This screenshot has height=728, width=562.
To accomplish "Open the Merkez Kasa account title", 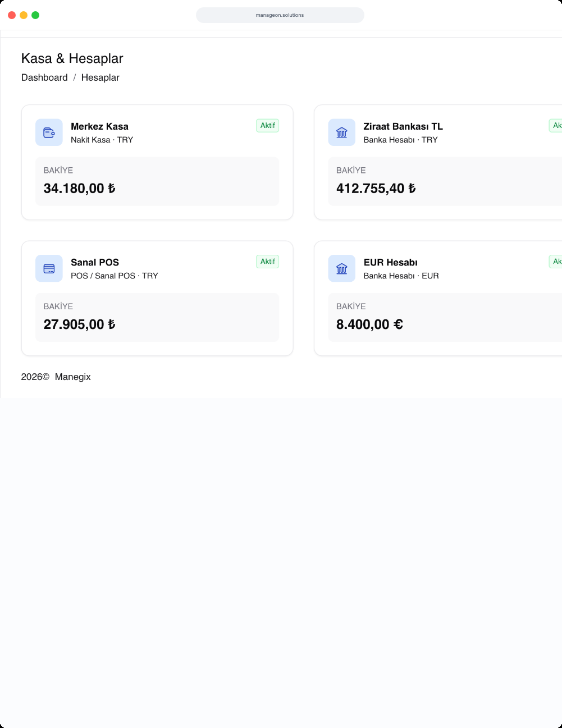I will 99,126.
